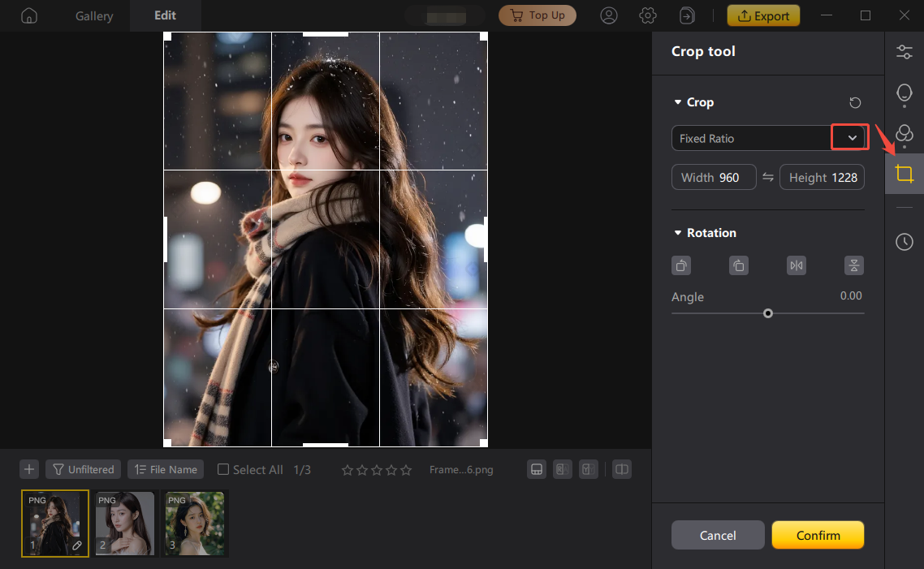Flip the image horizontally
The width and height of the screenshot is (924, 569).
coord(796,265)
